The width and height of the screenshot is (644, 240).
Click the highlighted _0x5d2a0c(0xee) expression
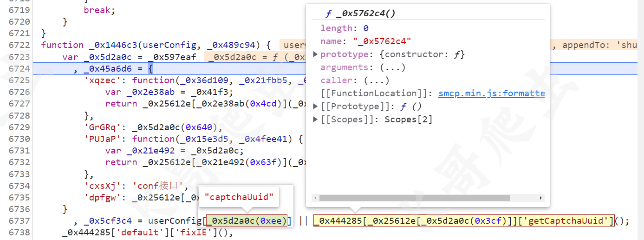[247, 220]
